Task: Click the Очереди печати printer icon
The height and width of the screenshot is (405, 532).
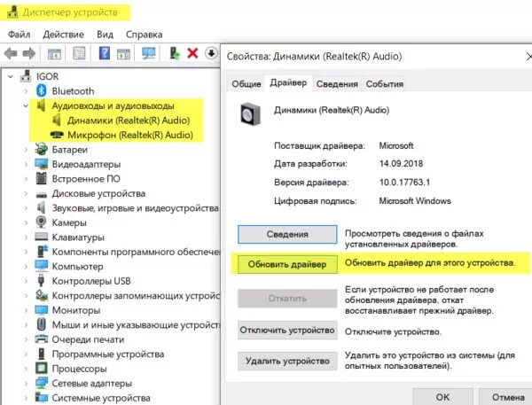Action: [41, 339]
